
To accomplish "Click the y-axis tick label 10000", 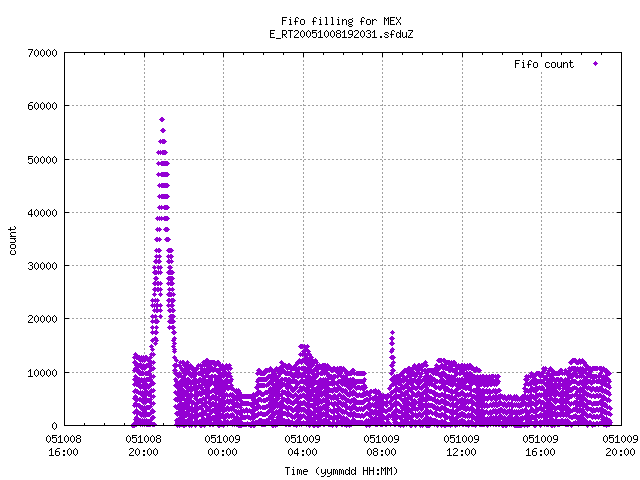I will (42, 373).
